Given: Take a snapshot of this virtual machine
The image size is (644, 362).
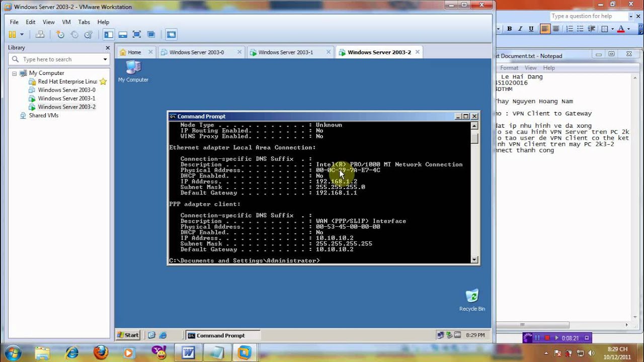Looking at the screenshot, I should (x=60, y=35).
